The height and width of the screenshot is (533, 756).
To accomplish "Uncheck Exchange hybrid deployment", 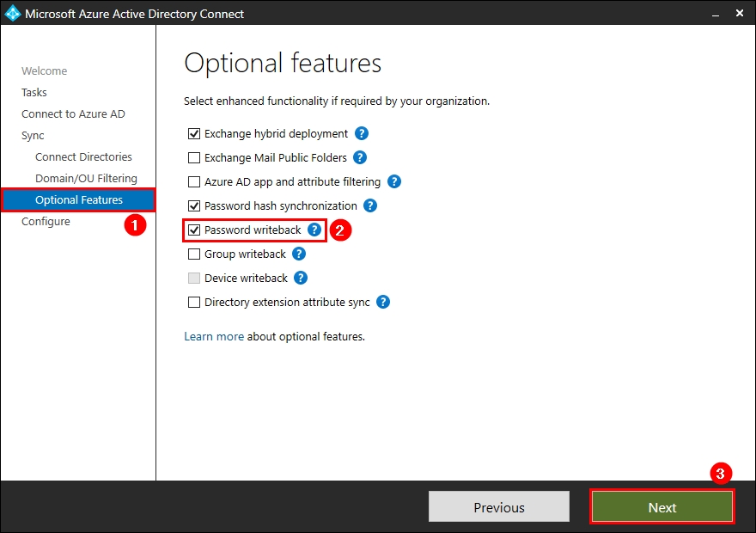I will (193, 133).
